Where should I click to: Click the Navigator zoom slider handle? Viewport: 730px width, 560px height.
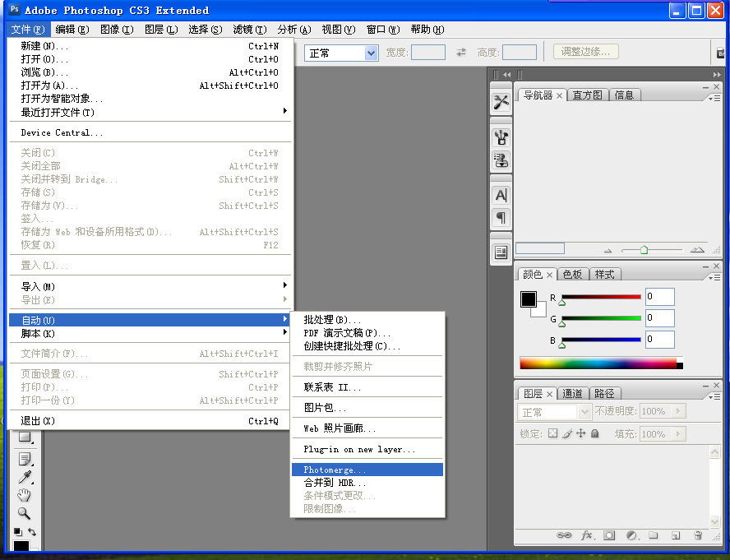pos(644,250)
